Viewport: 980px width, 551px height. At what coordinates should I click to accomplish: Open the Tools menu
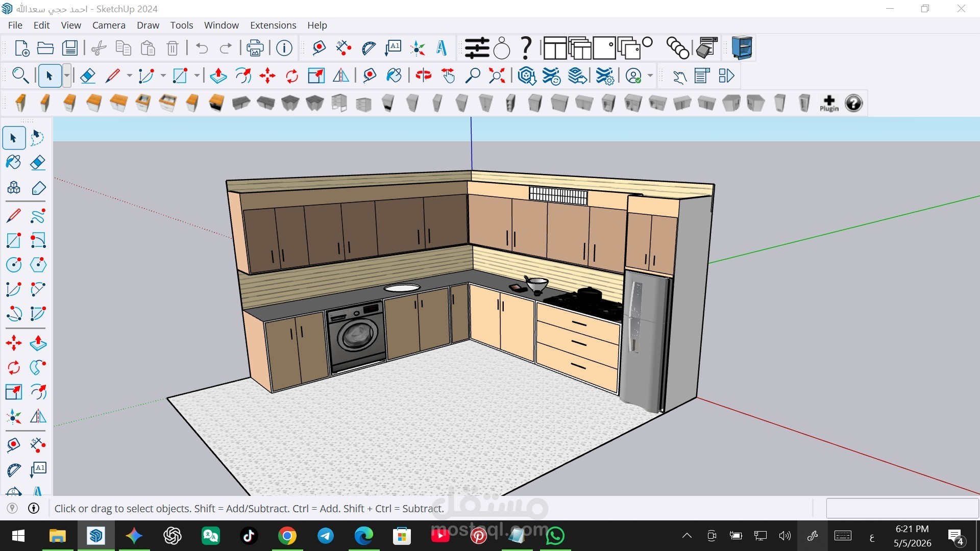pos(182,25)
